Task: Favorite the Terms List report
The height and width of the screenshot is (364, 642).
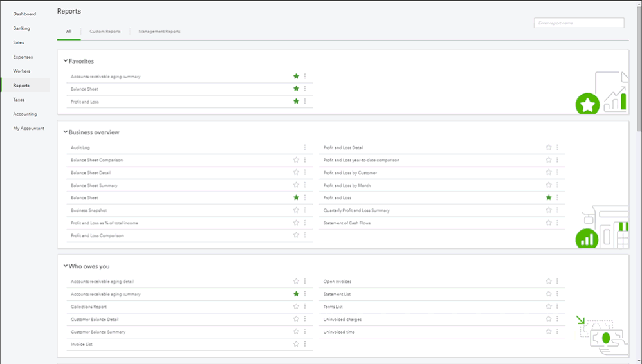Action: point(549,306)
